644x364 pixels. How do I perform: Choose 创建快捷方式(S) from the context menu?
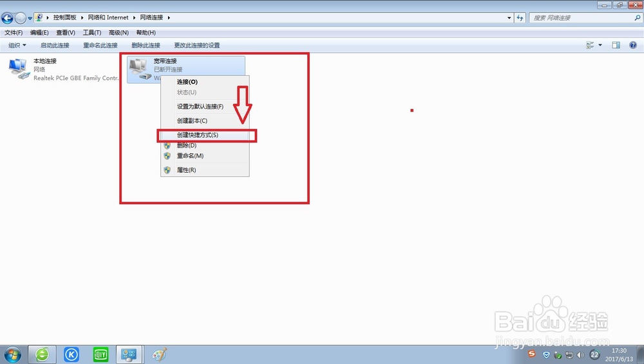coord(205,135)
